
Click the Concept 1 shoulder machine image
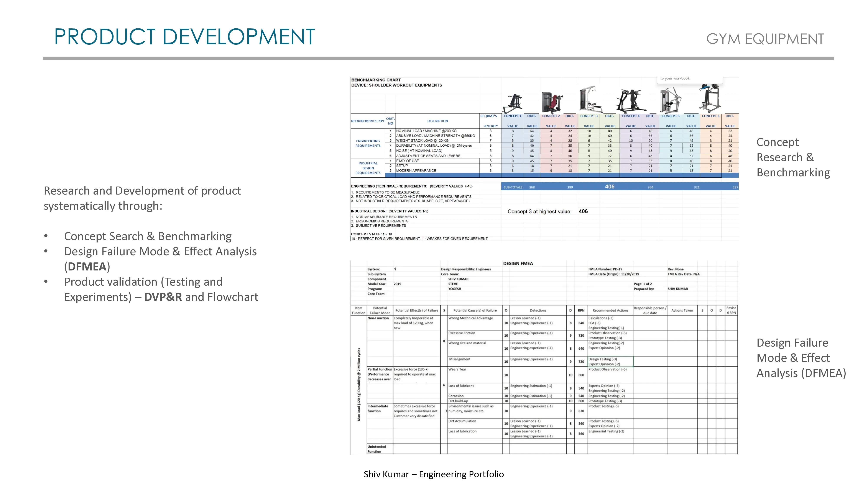pos(513,104)
